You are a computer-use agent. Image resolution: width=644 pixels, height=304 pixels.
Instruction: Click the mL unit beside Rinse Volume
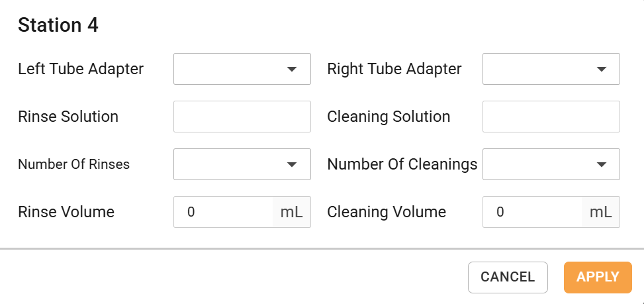292,212
